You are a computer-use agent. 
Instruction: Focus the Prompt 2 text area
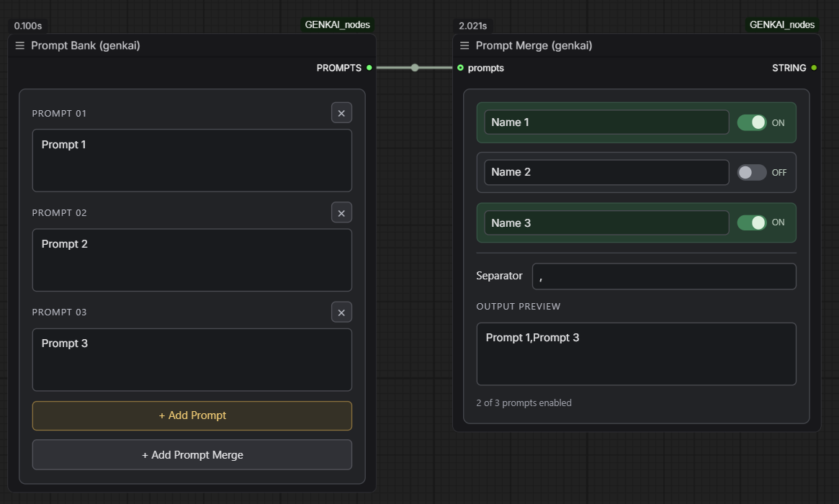[x=192, y=260]
